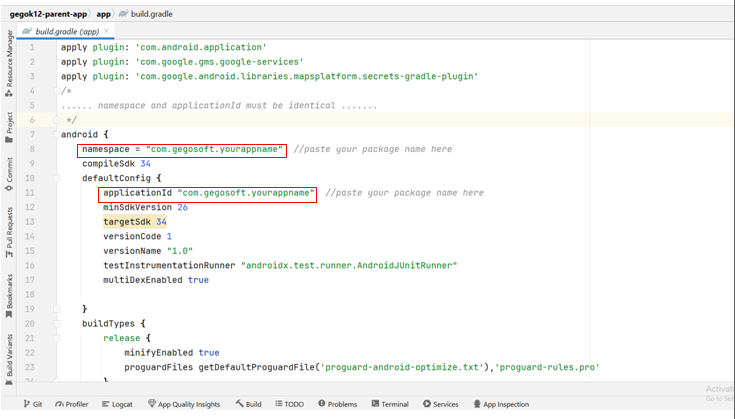The height and width of the screenshot is (419, 735).
Task: Click 'com.google.gms.google-services' plugin string
Action: click(219, 62)
